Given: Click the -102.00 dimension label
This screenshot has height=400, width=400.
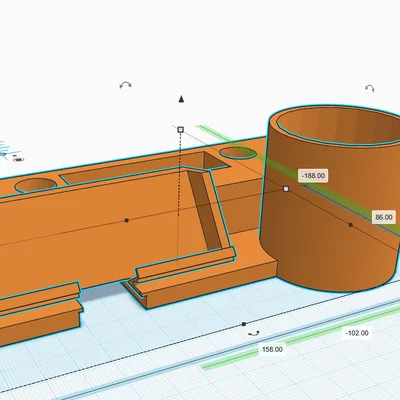Looking at the screenshot, I should click(357, 333).
